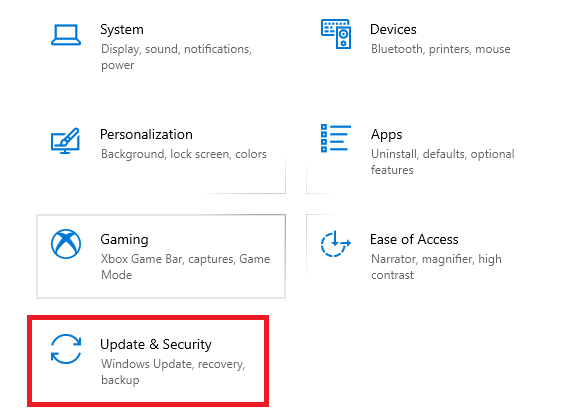Click 'Uninstall, defaults, optional features' text
Screen dimensions: 572x420
442,162
